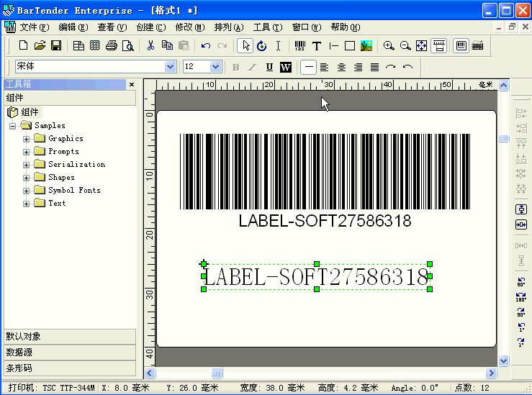
Task: Expand the Symbol Fonts folder
Action: coord(26,191)
